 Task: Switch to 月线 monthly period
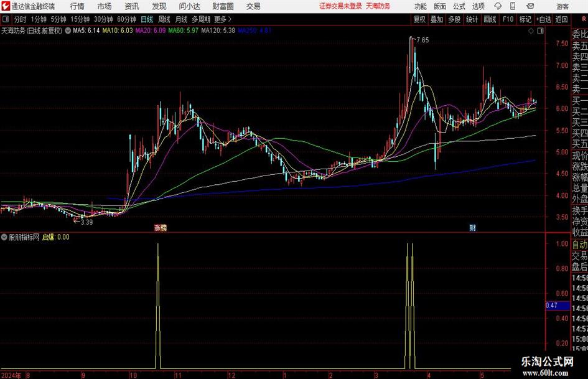click(x=181, y=19)
